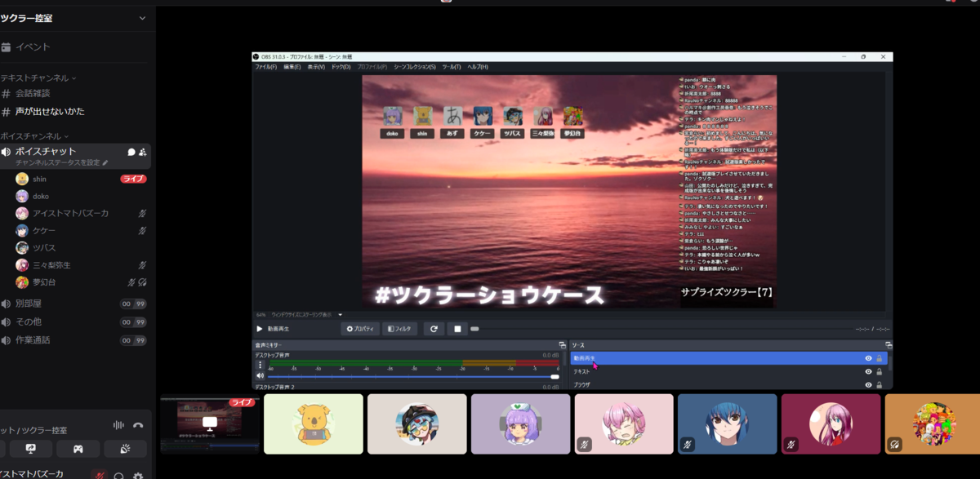Select the 動画再生 source row
The width and height of the screenshot is (980, 479).
coord(728,358)
